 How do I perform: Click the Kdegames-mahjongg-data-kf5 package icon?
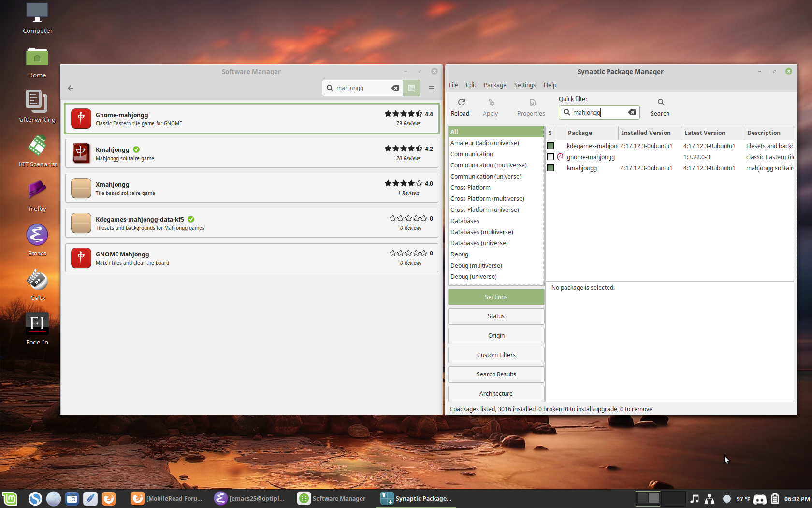point(81,223)
